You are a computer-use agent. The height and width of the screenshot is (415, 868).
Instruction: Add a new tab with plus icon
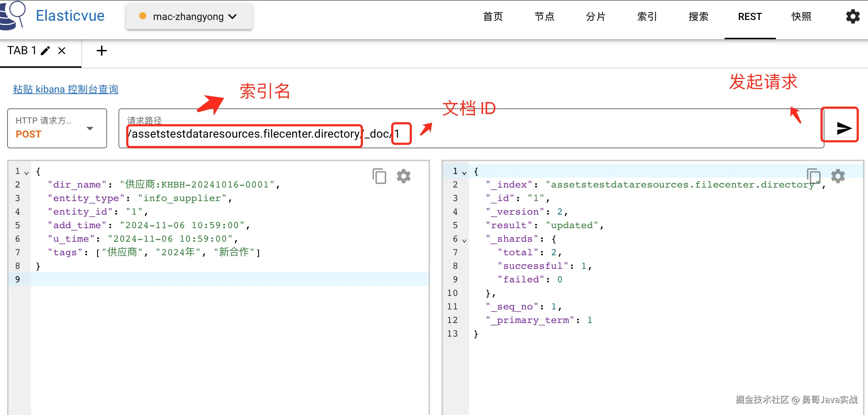(x=102, y=51)
